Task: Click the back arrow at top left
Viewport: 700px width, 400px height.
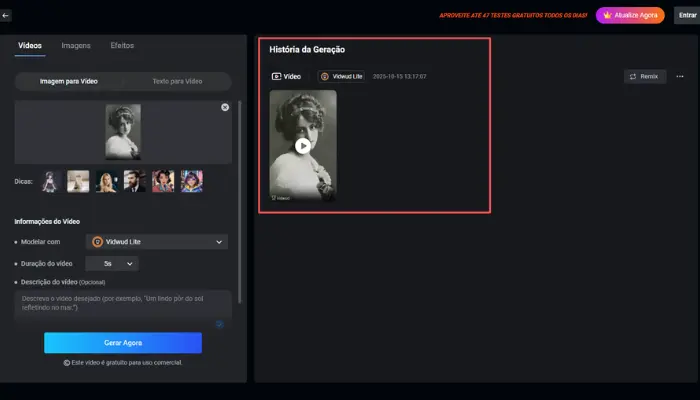Action: [x=5, y=15]
